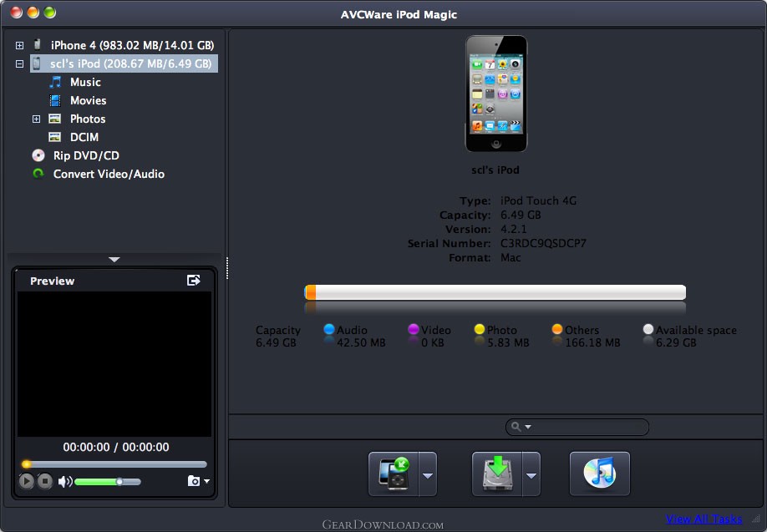Click the available space value '6.29 GB'
Viewport: 767px width, 532px height.
[676, 342]
